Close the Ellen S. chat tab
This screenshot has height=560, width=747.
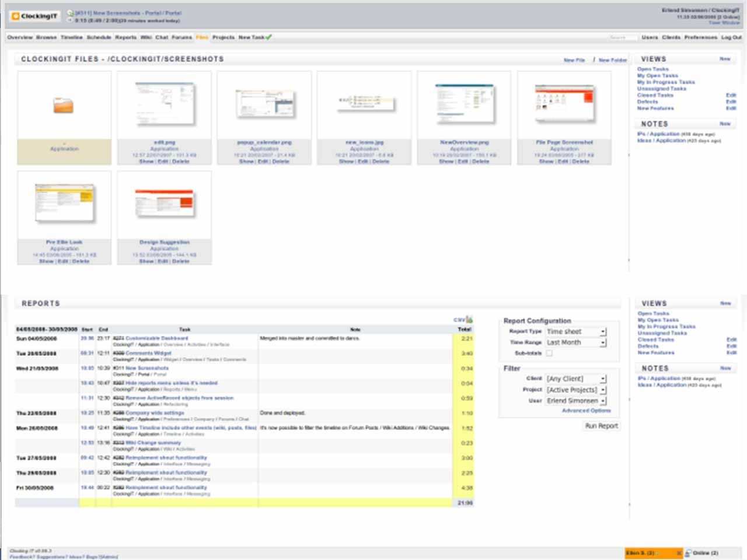point(679,552)
